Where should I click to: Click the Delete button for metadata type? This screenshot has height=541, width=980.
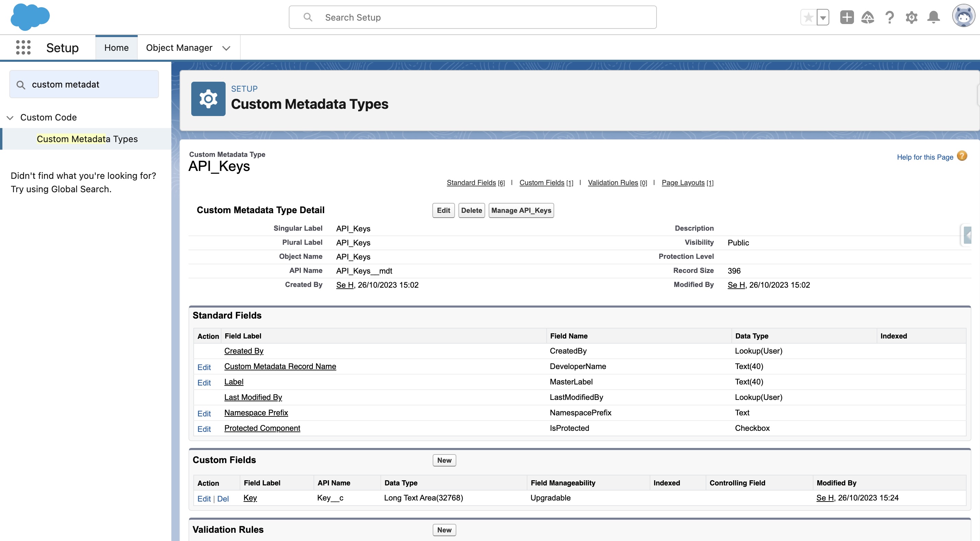click(x=471, y=210)
